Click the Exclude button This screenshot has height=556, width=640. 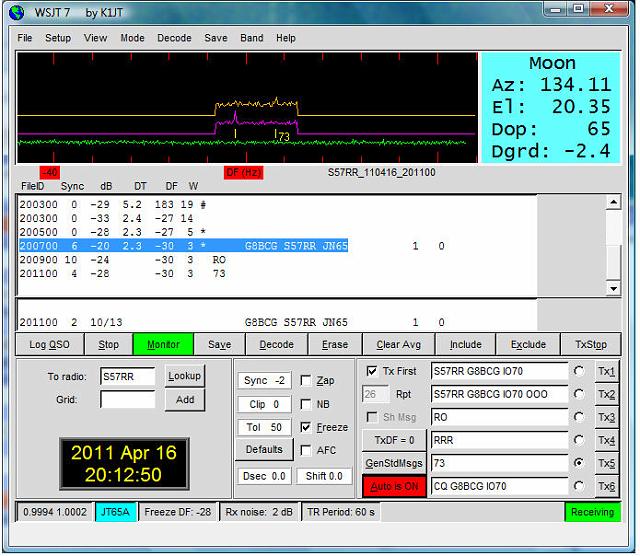(529, 345)
